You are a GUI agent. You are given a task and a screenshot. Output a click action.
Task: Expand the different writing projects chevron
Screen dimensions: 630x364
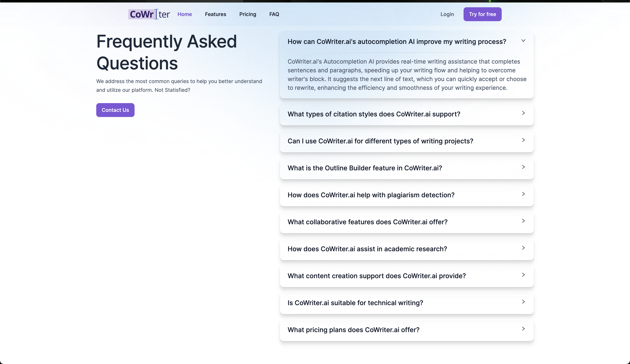click(x=523, y=140)
